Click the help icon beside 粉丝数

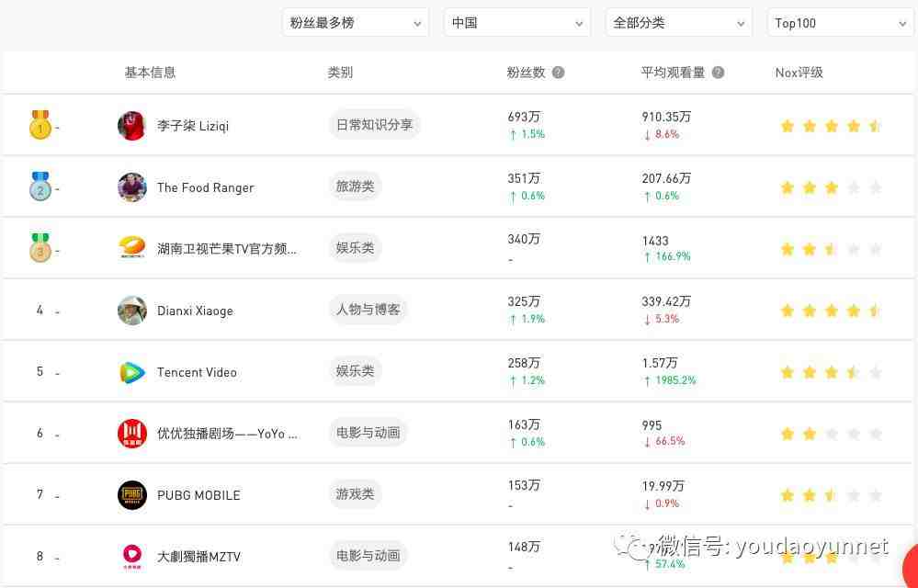point(559,73)
